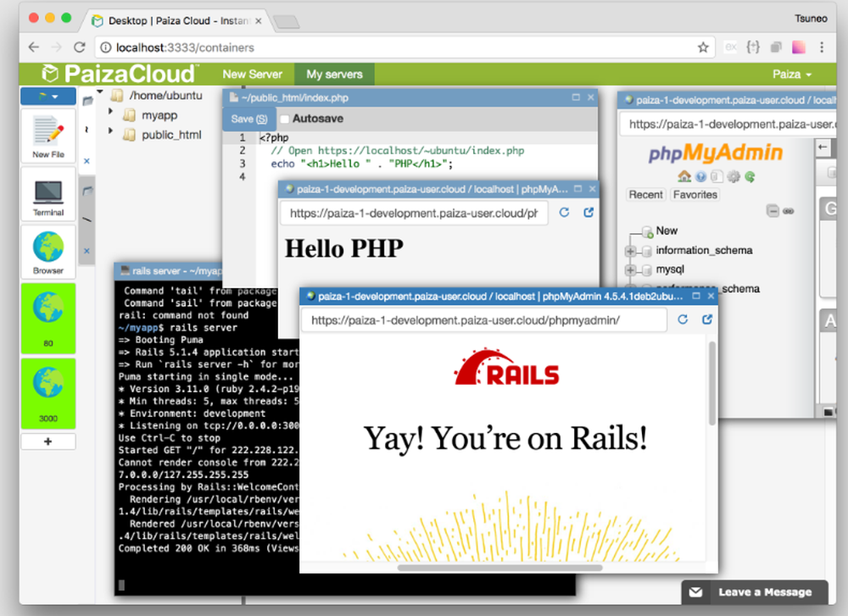Click the /phpmyadmin/ URL field in Rails window
This screenshot has width=848, height=616.
(x=483, y=320)
